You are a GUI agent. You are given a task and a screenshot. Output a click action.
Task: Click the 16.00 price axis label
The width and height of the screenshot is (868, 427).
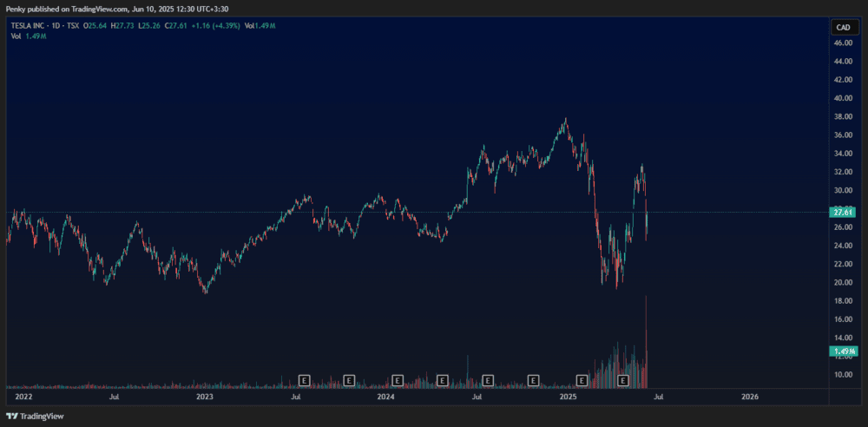tap(843, 319)
